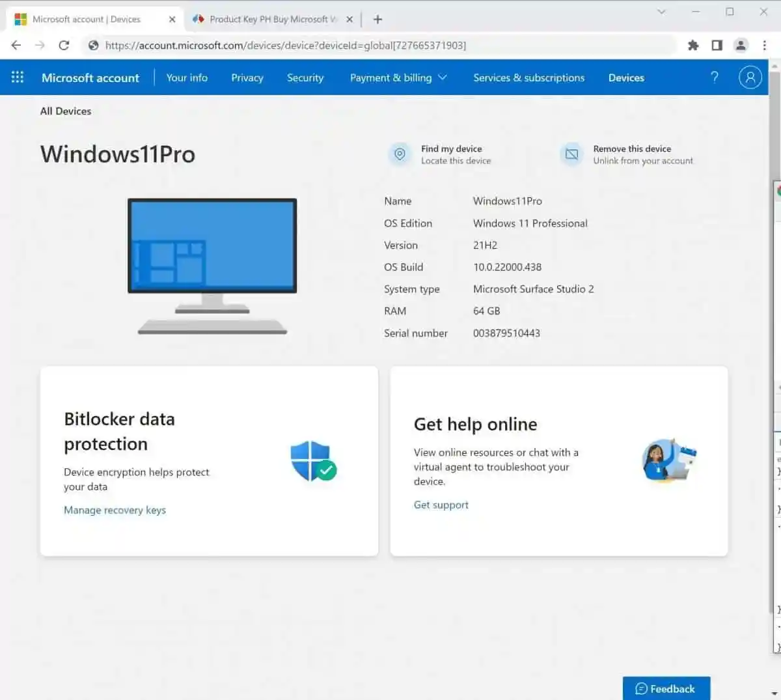Viewport: 781px width, 700px height.
Task: Go to Services & subscriptions
Action: coord(528,77)
